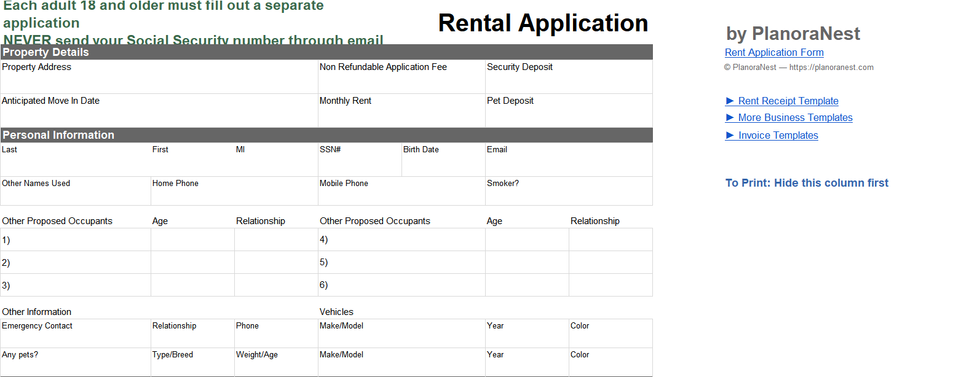This screenshot has width=980, height=377.
Task: Click the Email field
Action: [x=569, y=160]
